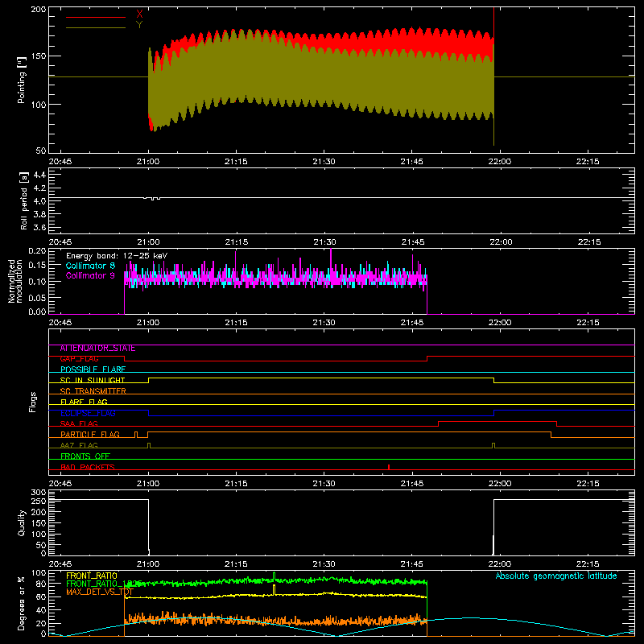Select the SC_TRANSMITTER flag label
The image size is (644, 644).
[93, 391]
